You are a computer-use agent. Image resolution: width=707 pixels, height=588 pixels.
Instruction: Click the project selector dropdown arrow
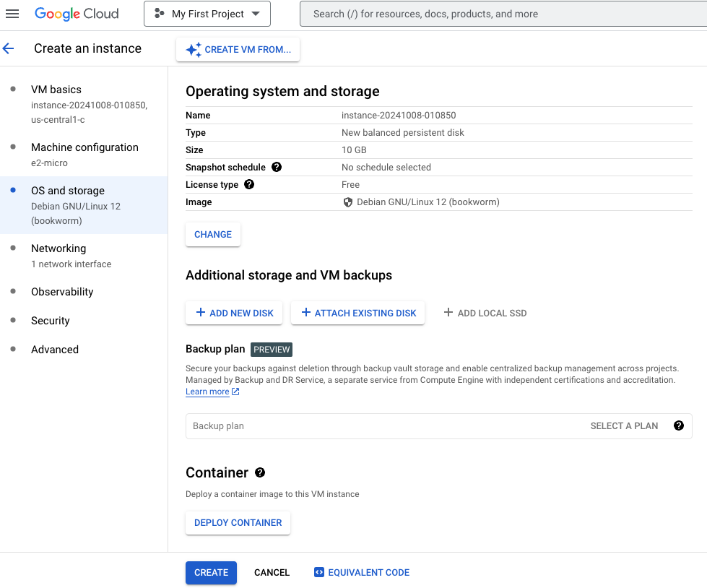click(x=256, y=14)
